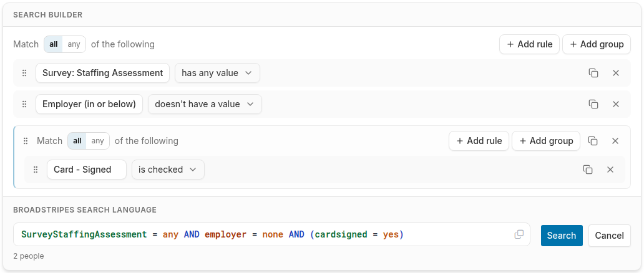Change the Card - Signed field
This screenshot has height=273, width=644.
coord(87,170)
